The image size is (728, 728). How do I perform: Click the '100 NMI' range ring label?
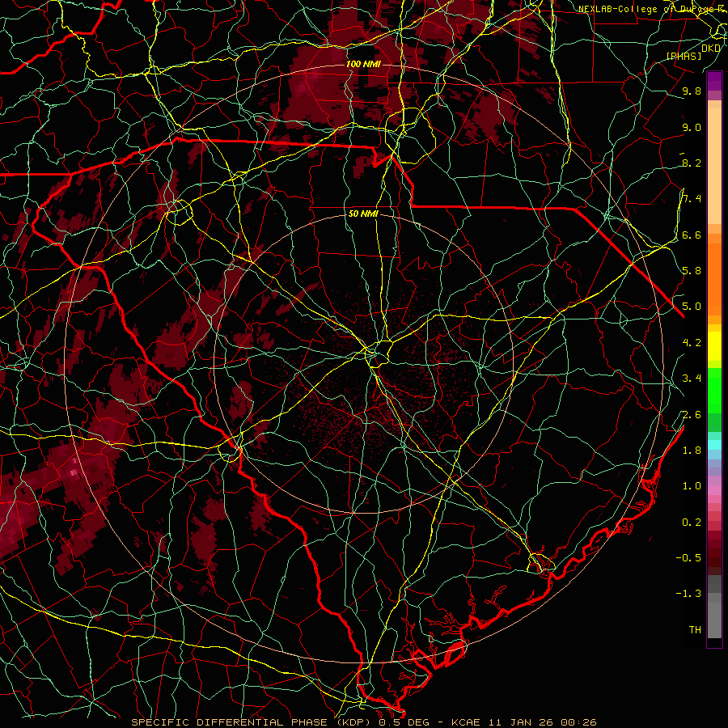(x=363, y=64)
